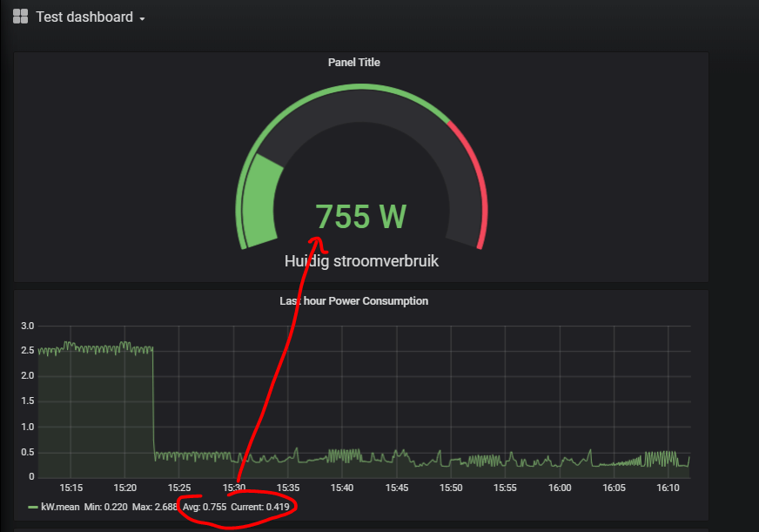Click the 1.0 y-axis label
Screen dimensions: 759x532
click(x=28, y=427)
